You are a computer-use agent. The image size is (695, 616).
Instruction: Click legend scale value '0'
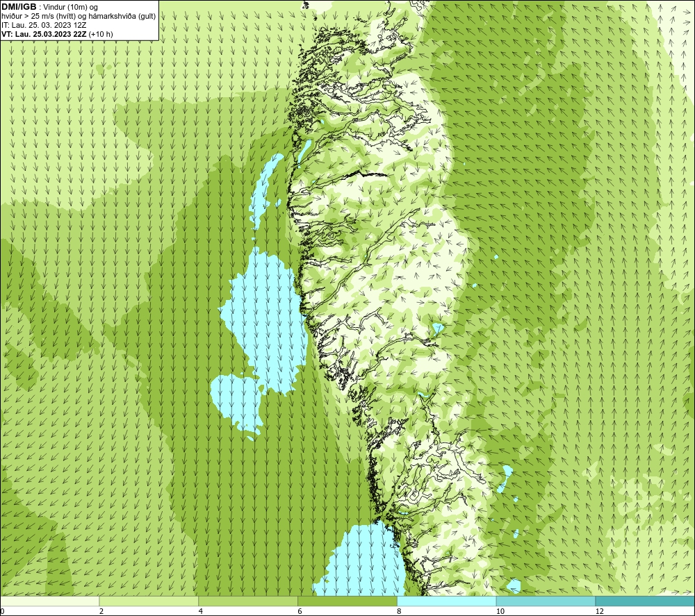click(2, 611)
